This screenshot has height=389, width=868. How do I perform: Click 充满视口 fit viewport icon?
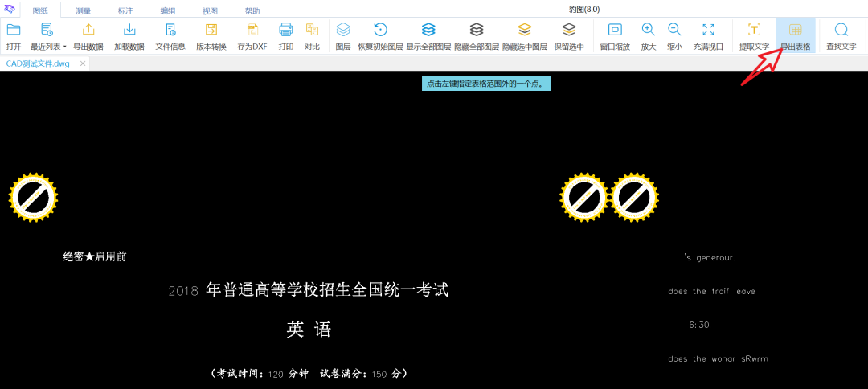point(708,30)
